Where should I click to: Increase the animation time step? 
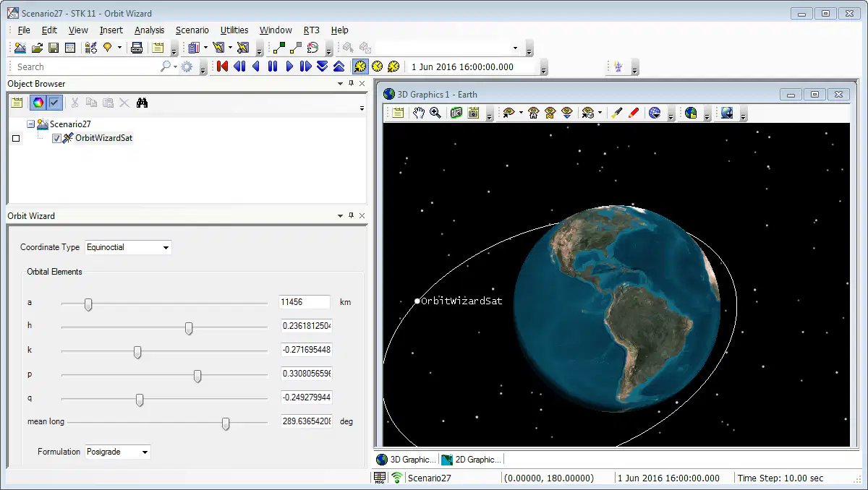point(339,66)
